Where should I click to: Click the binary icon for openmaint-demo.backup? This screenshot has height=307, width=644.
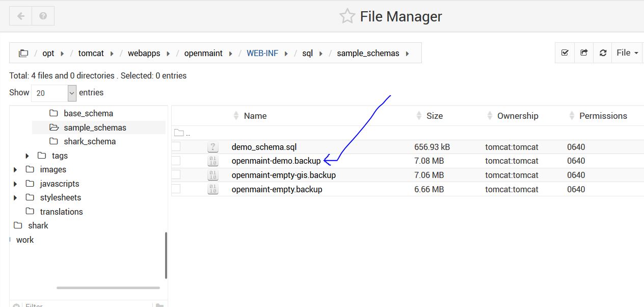point(212,161)
